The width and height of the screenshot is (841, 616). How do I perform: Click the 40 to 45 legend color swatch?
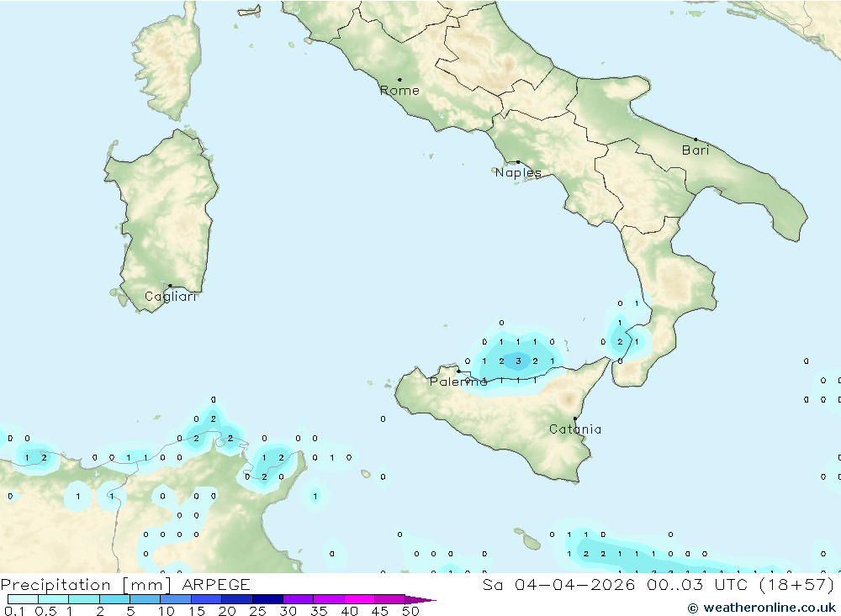(359, 599)
